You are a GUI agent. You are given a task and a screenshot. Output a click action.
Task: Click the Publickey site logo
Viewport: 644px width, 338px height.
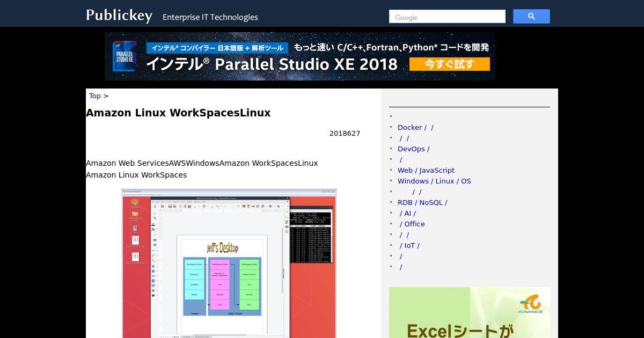click(x=119, y=15)
